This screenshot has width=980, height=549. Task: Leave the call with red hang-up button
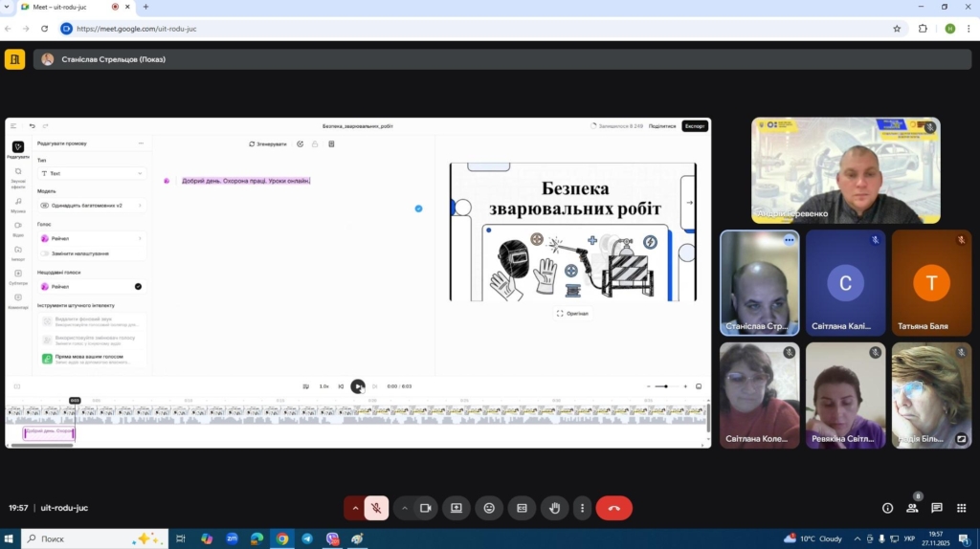tap(613, 508)
